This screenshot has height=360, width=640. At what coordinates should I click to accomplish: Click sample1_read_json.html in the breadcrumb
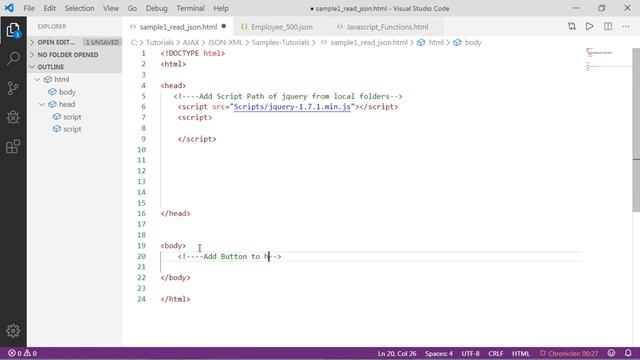pyautogui.click(x=369, y=42)
